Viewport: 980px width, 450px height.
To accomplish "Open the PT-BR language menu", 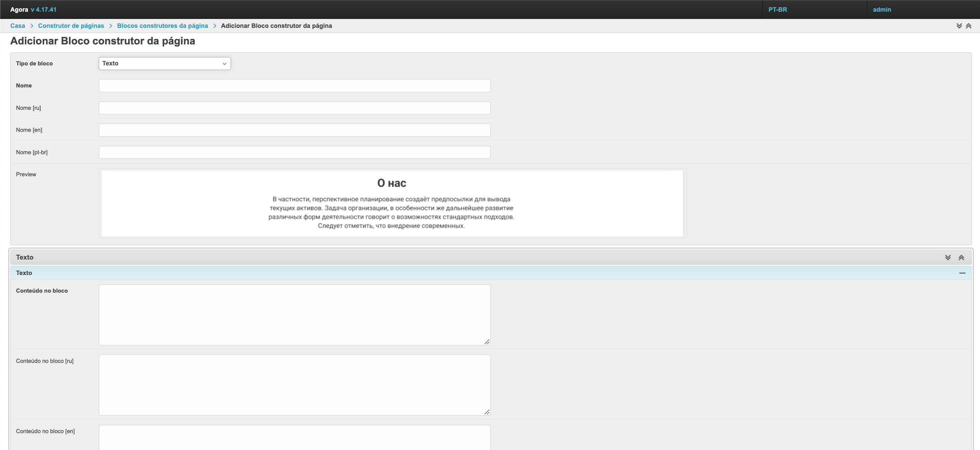I will point(778,10).
